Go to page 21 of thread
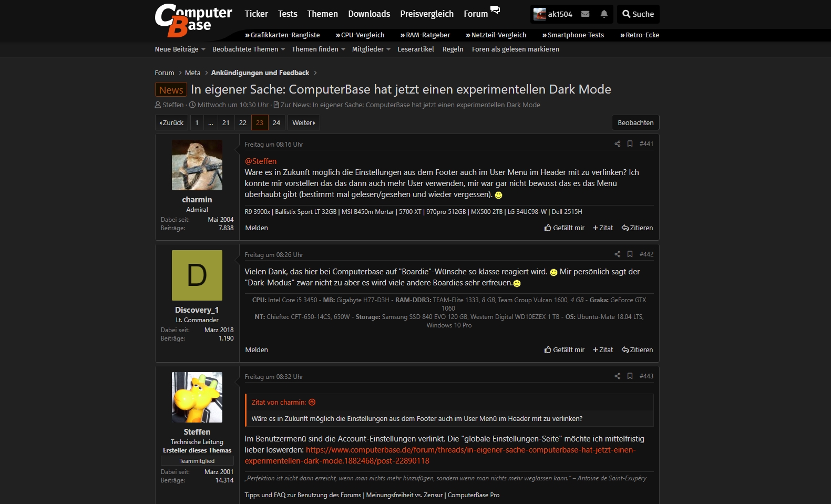The height and width of the screenshot is (504, 831). [226, 123]
